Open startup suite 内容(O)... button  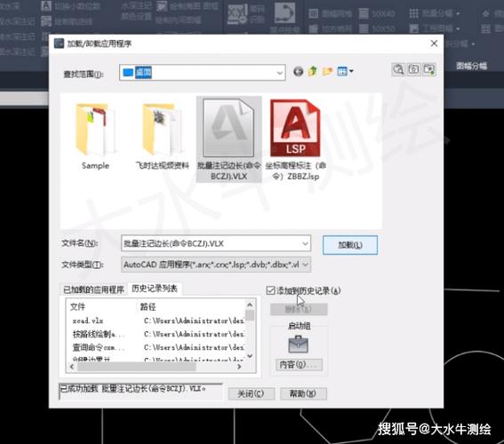299,365
